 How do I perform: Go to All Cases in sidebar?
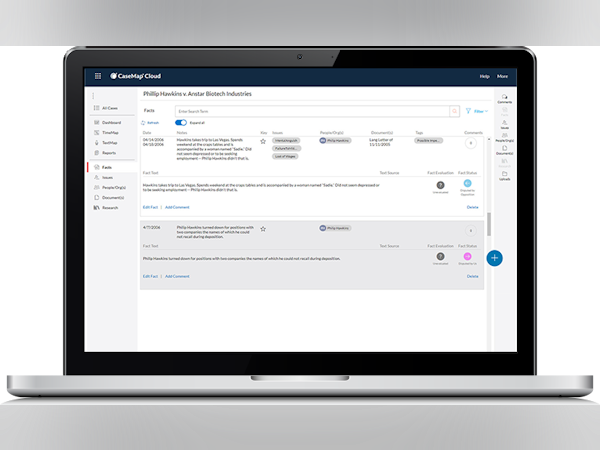[x=106, y=108]
